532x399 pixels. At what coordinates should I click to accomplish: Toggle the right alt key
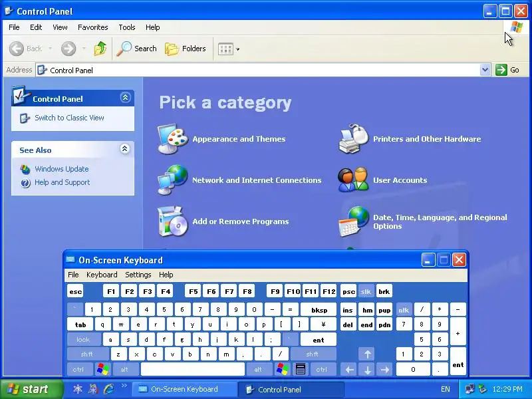(x=259, y=369)
